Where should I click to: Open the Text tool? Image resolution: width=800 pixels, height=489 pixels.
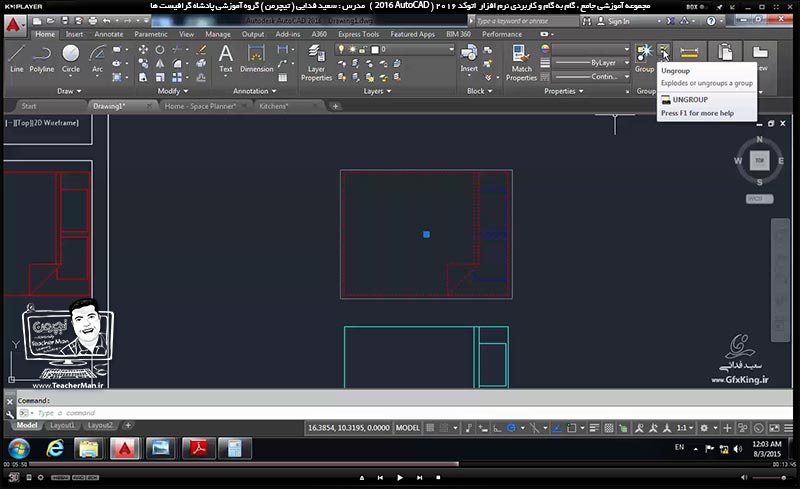click(226, 58)
